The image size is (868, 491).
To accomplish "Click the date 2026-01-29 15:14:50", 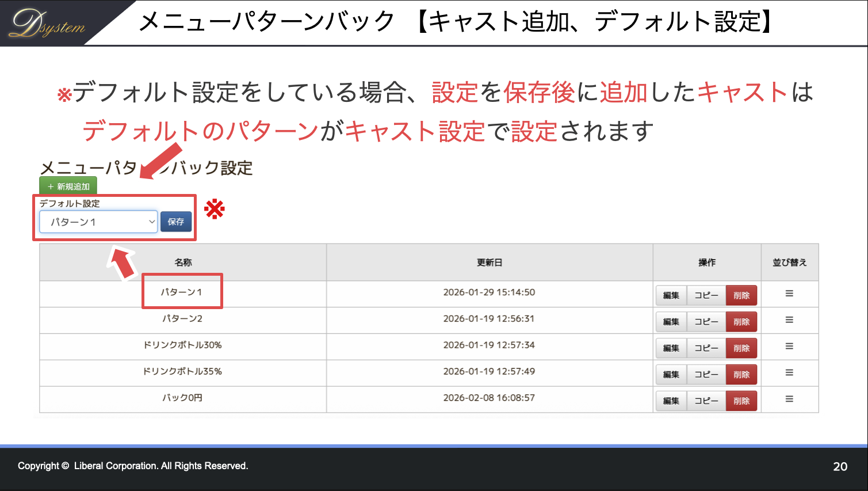I will tap(489, 292).
